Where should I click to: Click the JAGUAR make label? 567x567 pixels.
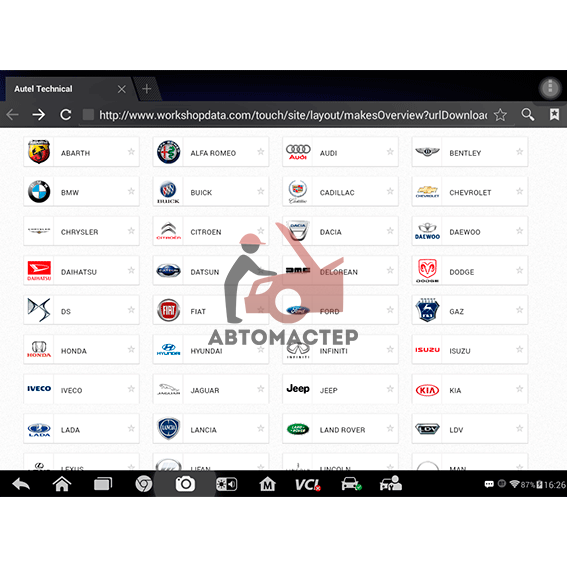205,391
